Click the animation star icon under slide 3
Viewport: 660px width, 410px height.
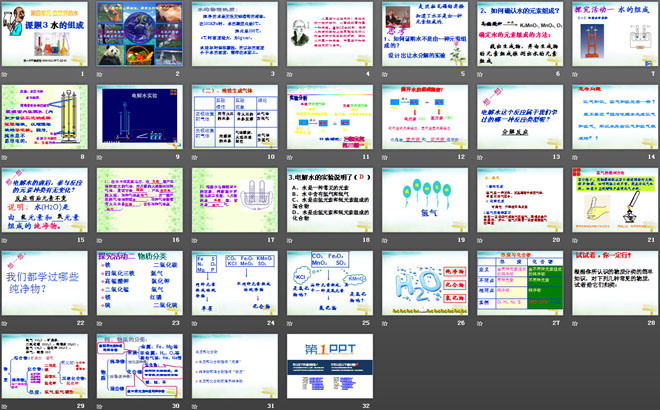tap(195, 75)
